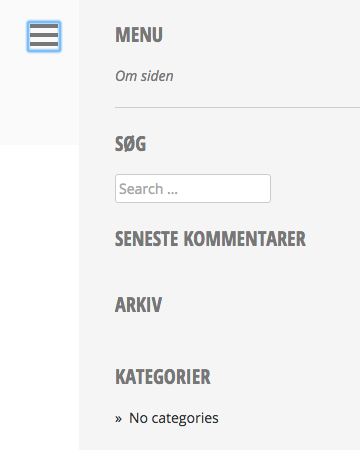This screenshot has height=450, width=360.
Task: Click the white area left of the sidebar
Action: pyautogui.click(x=39, y=297)
